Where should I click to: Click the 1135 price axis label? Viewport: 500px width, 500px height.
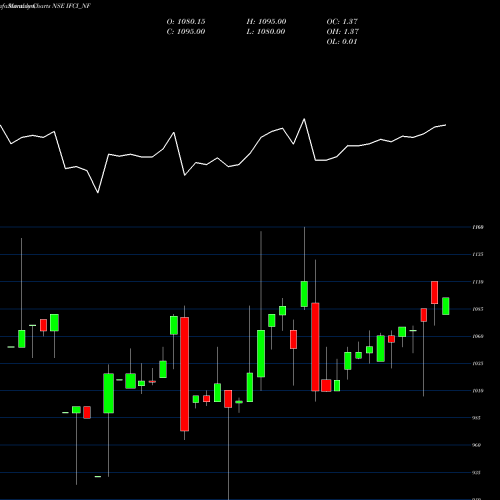[478, 255]
